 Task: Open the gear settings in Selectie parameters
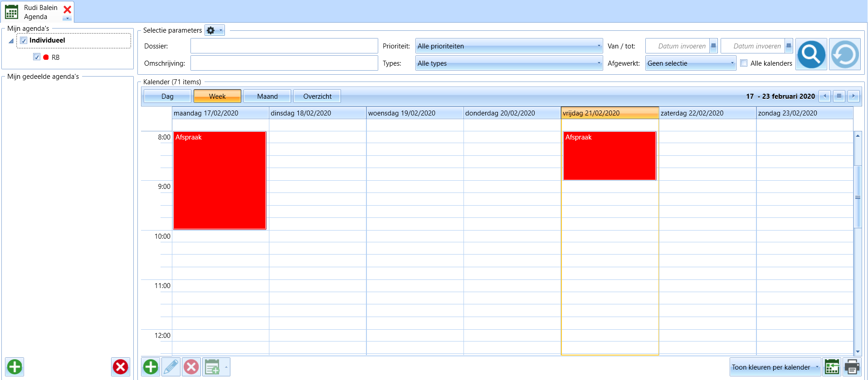coord(210,30)
